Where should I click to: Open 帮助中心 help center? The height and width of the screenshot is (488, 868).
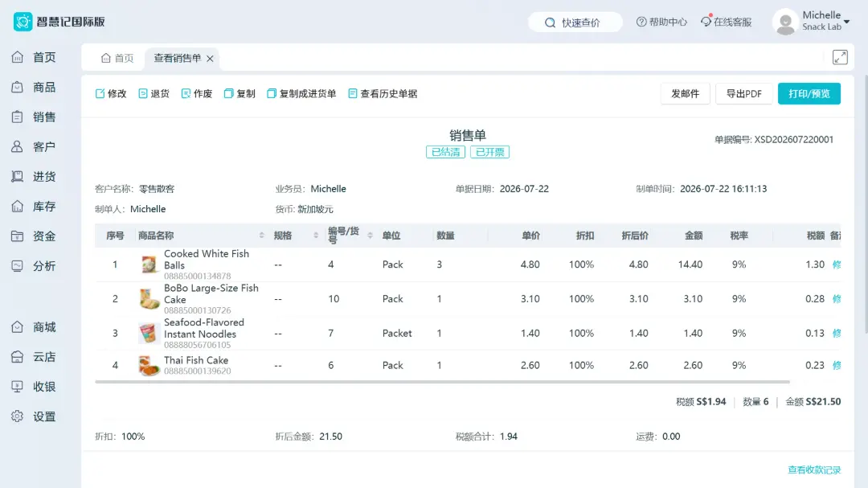661,23
